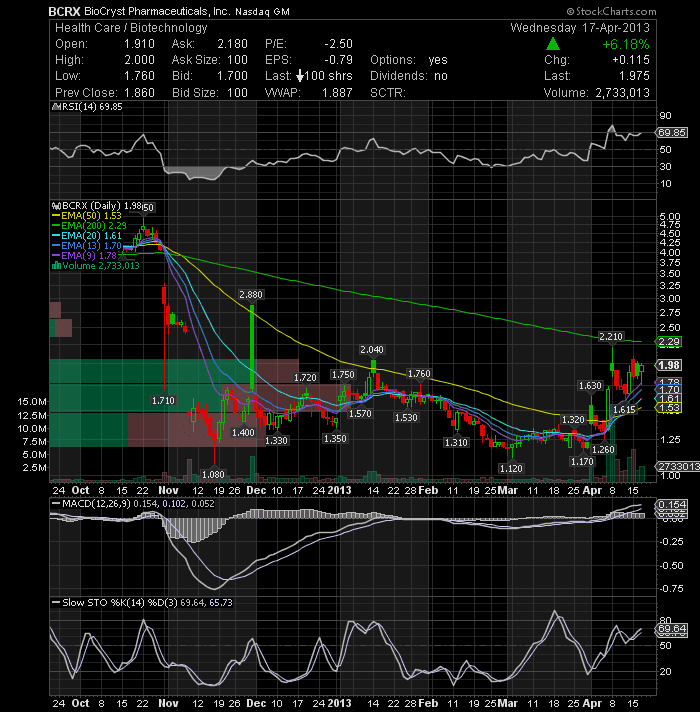Click the "Health Care / Biotechnology" sector text
Viewport: 700px width, 712px height.
[131, 28]
